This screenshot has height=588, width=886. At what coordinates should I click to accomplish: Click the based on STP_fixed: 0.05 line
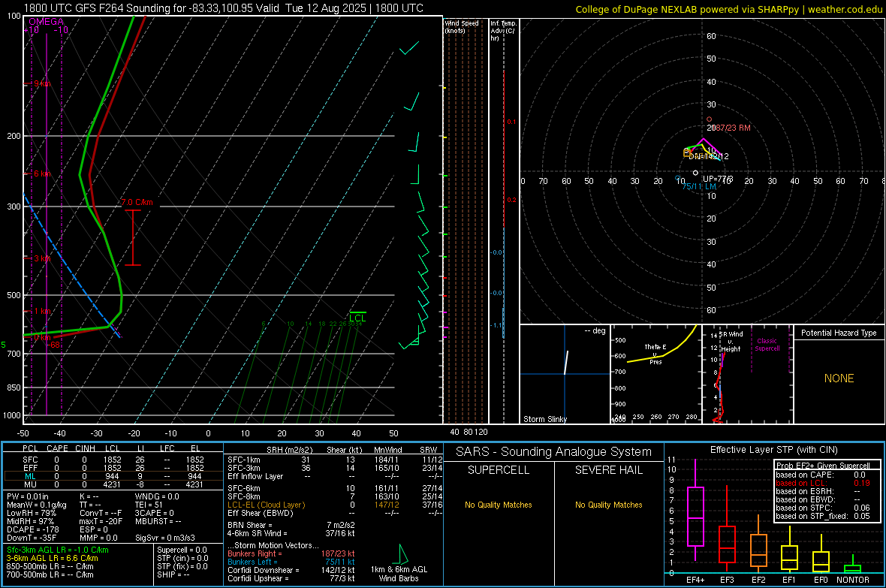click(x=823, y=516)
